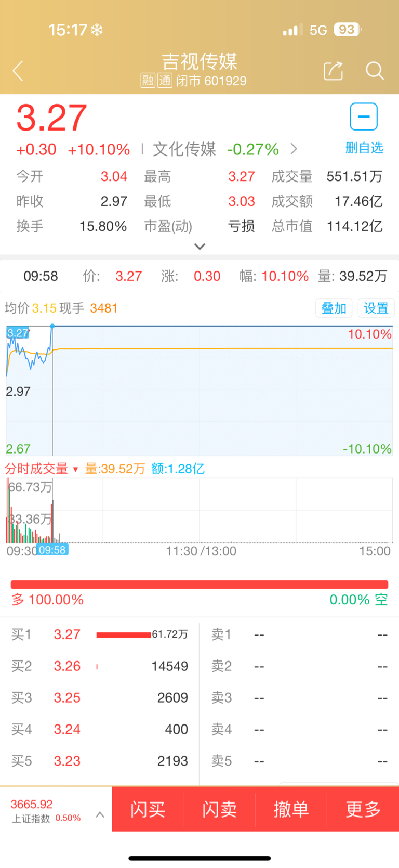Tap the 09:58 timeline marker

(52, 550)
